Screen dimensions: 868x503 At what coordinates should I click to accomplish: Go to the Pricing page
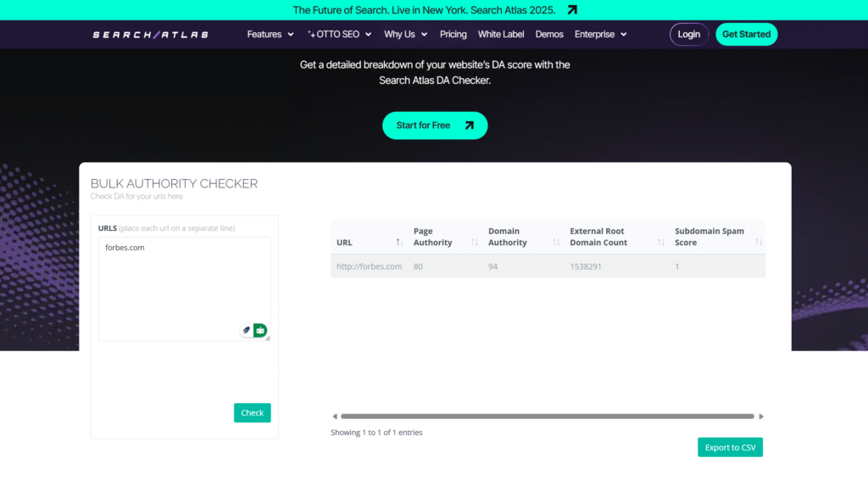(453, 34)
